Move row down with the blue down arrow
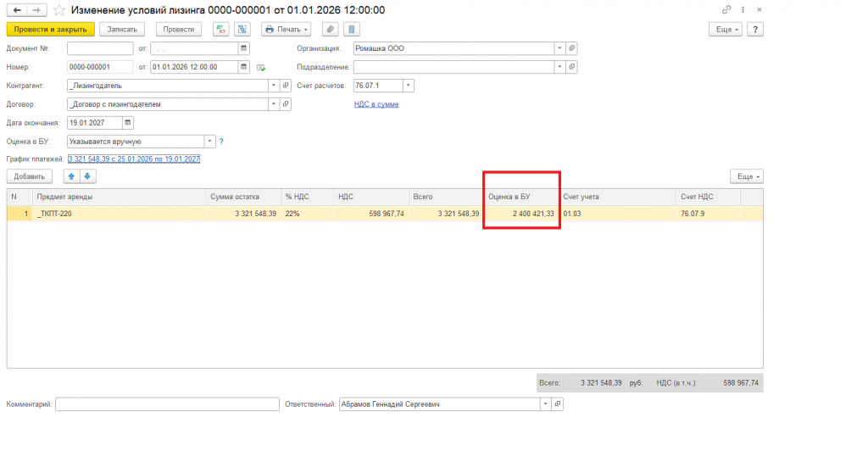The width and height of the screenshot is (868, 451). click(x=87, y=176)
